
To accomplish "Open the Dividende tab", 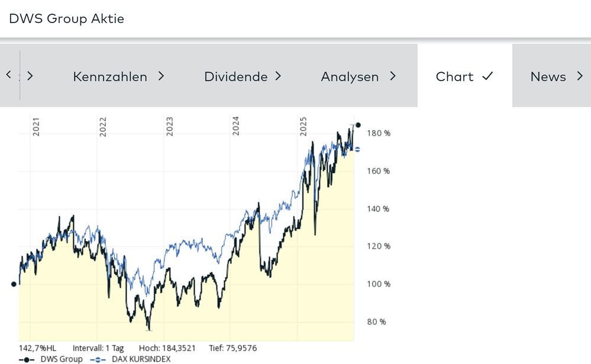I will click(x=235, y=77).
